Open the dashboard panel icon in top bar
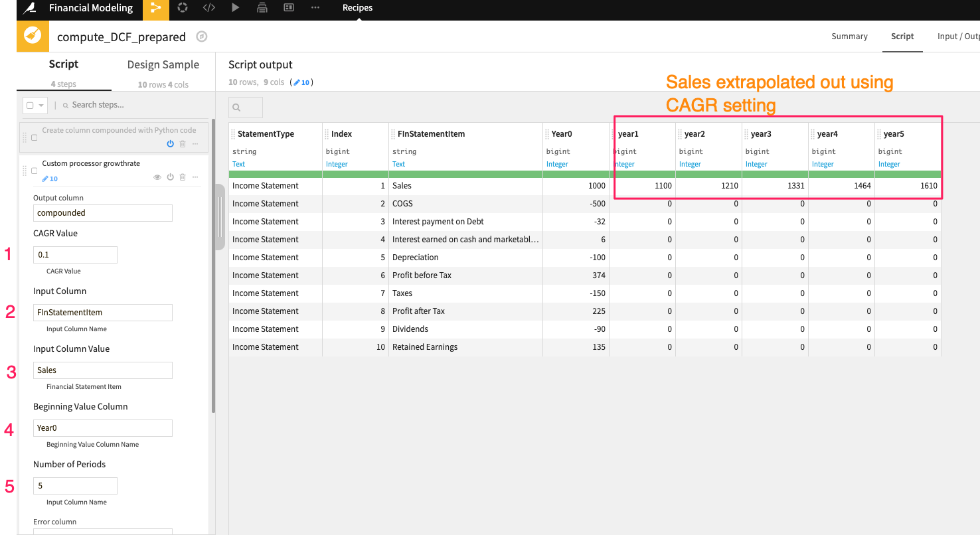 click(x=289, y=8)
